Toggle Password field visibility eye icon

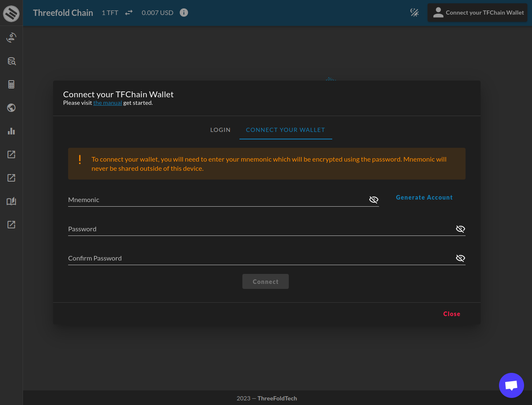click(x=461, y=229)
